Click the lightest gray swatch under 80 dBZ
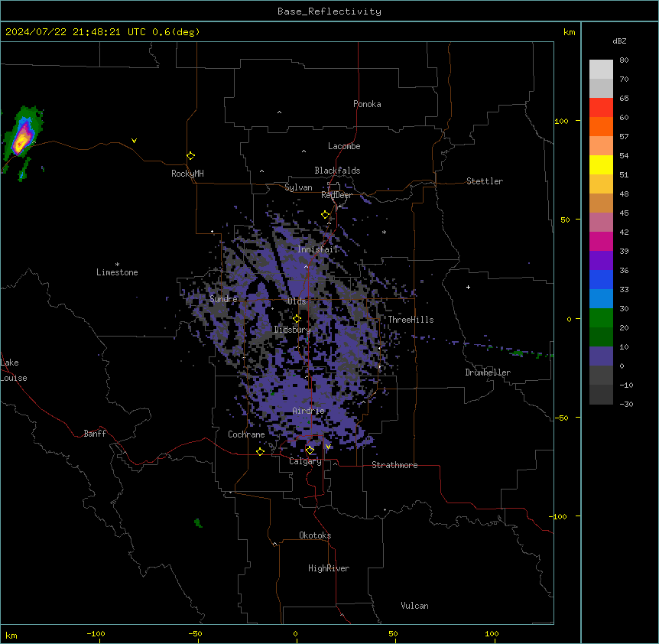 [x=601, y=69]
